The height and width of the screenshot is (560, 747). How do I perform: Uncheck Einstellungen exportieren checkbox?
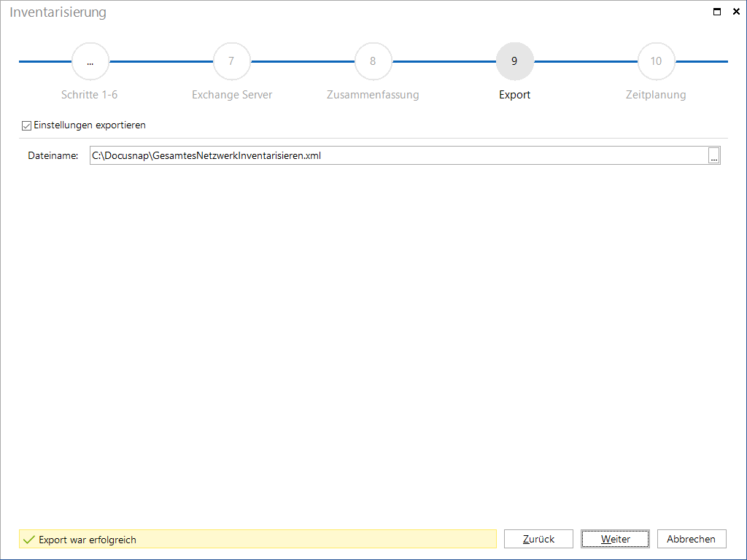point(27,125)
